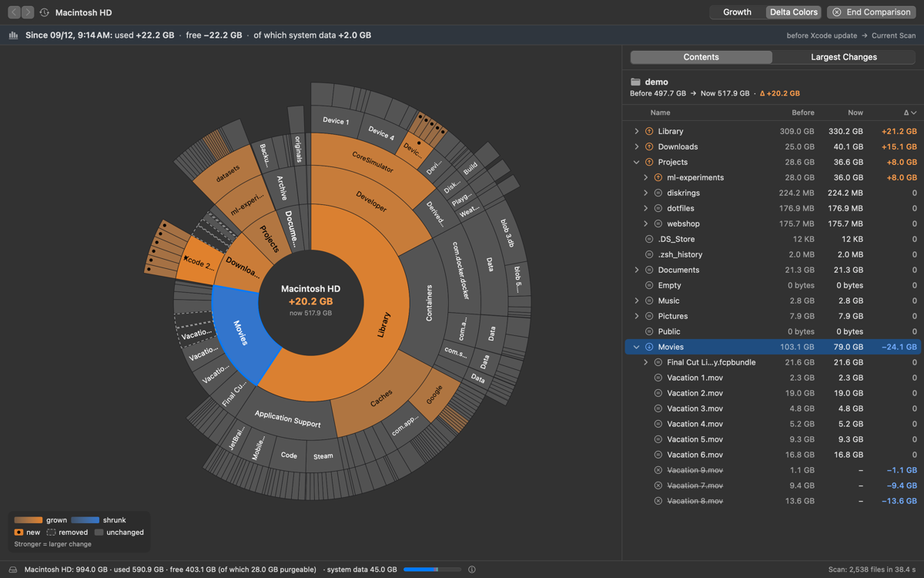Expand the ml-experiments subfolder

pyautogui.click(x=645, y=177)
